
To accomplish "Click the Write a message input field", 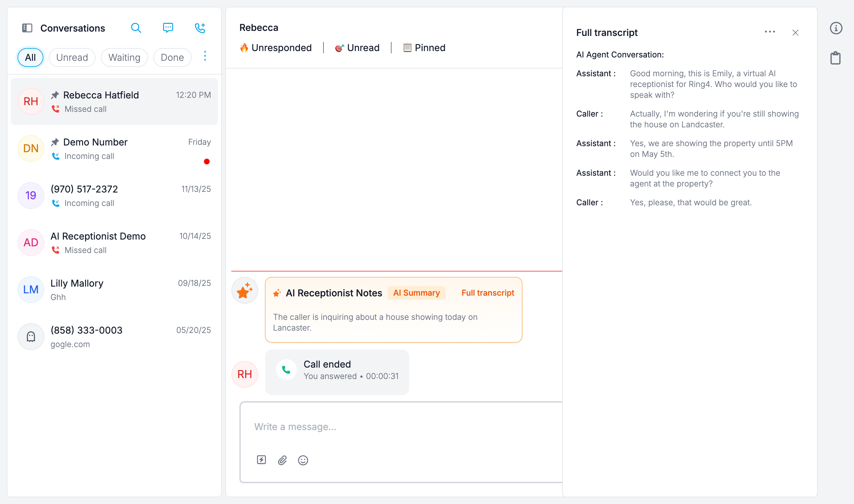I will click(x=401, y=427).
